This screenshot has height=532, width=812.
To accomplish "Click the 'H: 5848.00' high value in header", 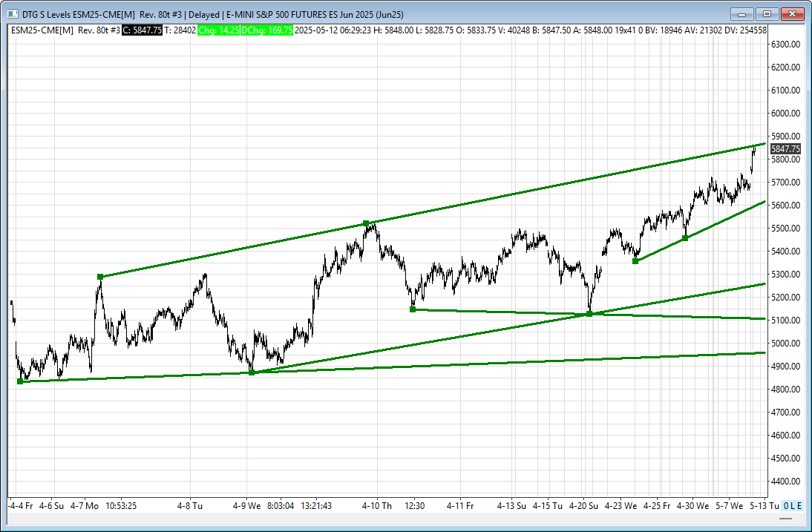I will 393,30.
